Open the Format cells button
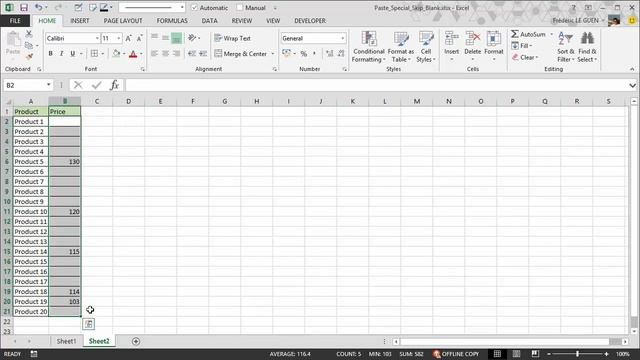The image size is (640, 360). pyautogui.click(x=493, y=47)
